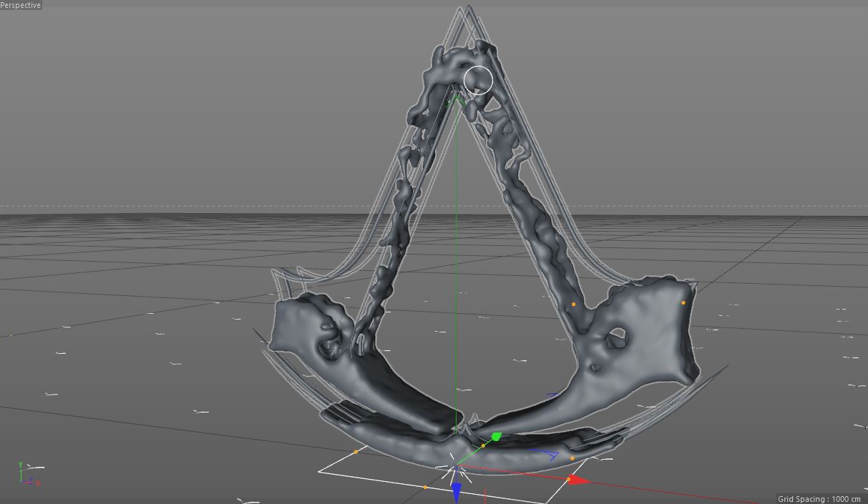Select the blue Z-axis arrow handle

[x=456, y=492]
